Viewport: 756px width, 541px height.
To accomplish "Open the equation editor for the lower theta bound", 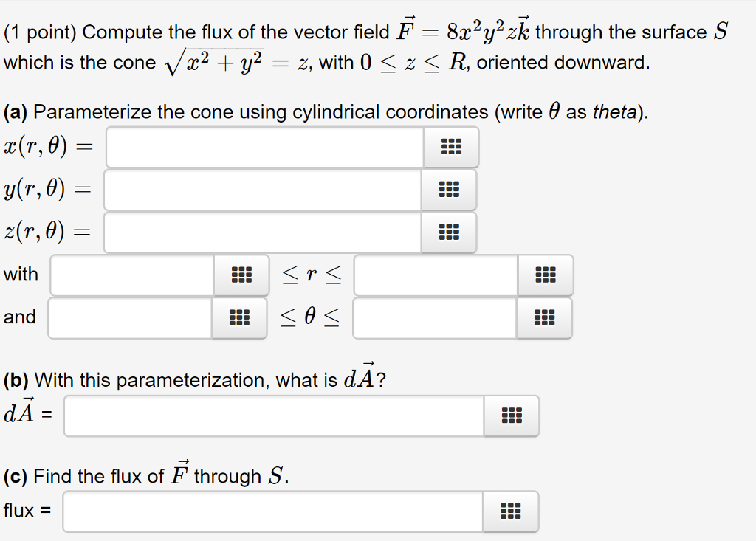I will (x=240, y=318).
